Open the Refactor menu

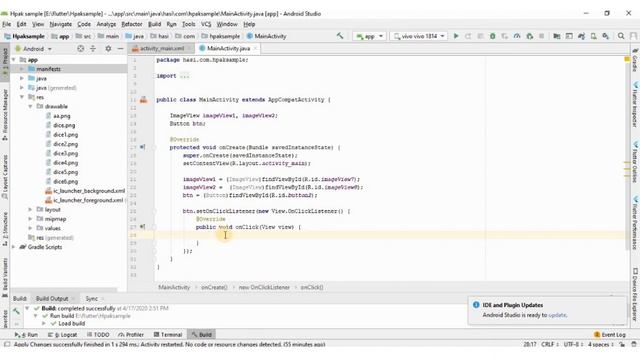pyautogui.click(x=132, y=24)
